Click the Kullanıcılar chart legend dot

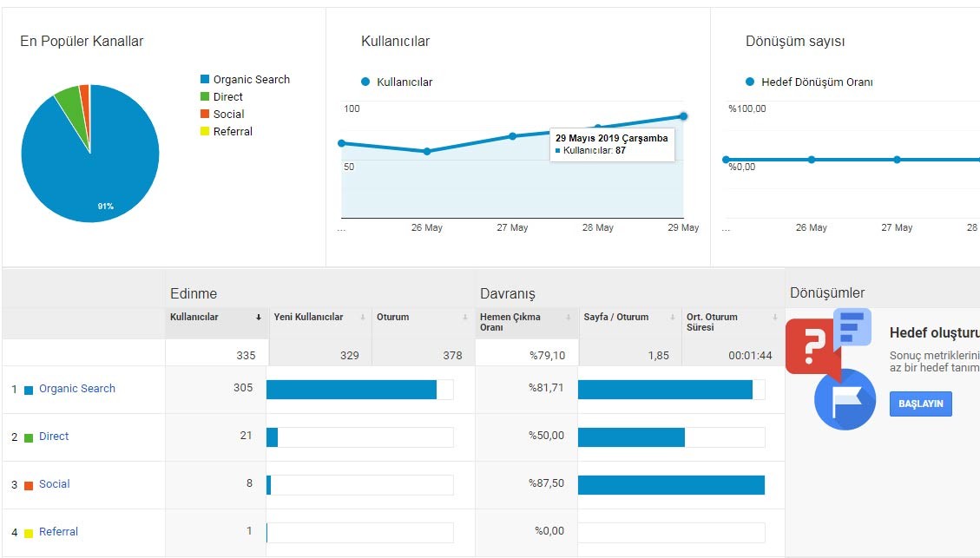click(x=365, y=82)
